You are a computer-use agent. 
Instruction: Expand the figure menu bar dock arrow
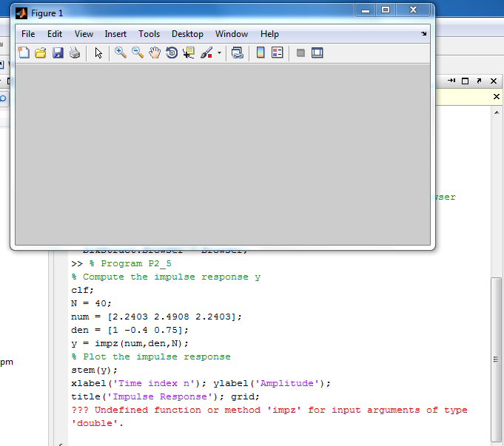[424, 34]
